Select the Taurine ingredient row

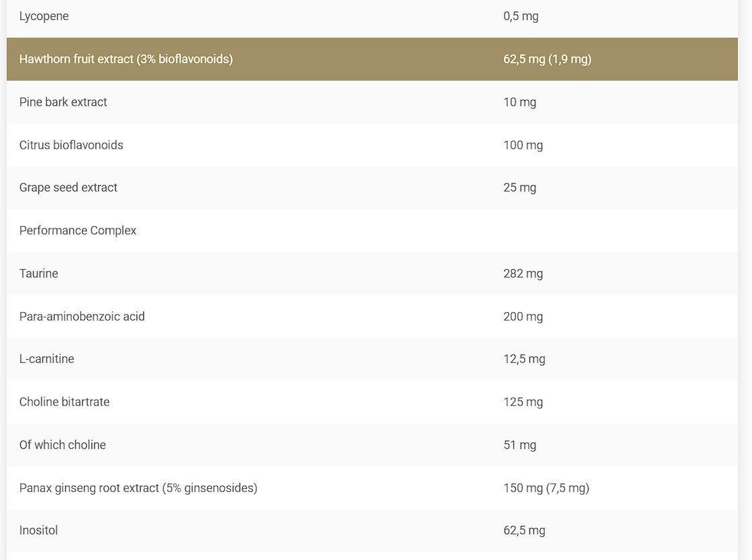pos(39,274)
